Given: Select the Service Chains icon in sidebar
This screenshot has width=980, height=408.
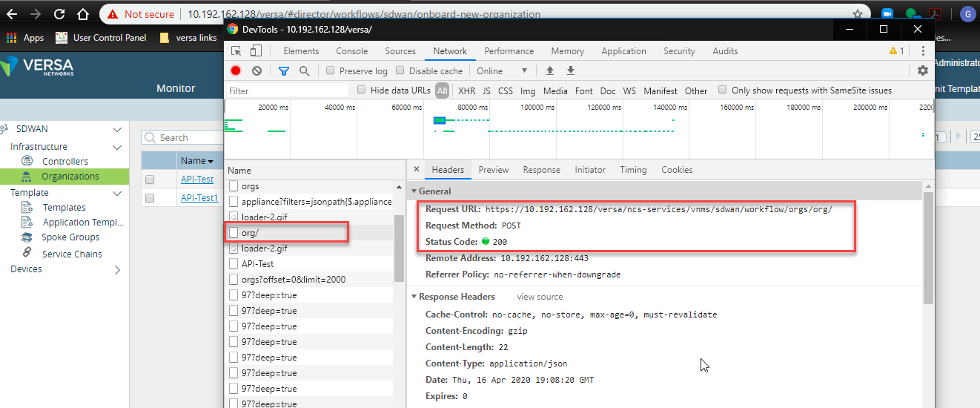Looking at the screenshot, I should 27,253.
